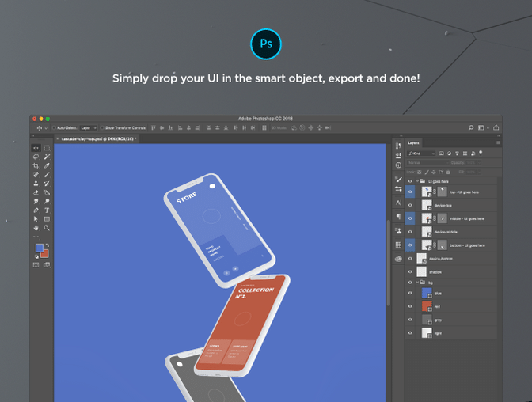Viewport: 532px width, 402px height.
Task: Select the Hand tool
Action: [36, 228]
